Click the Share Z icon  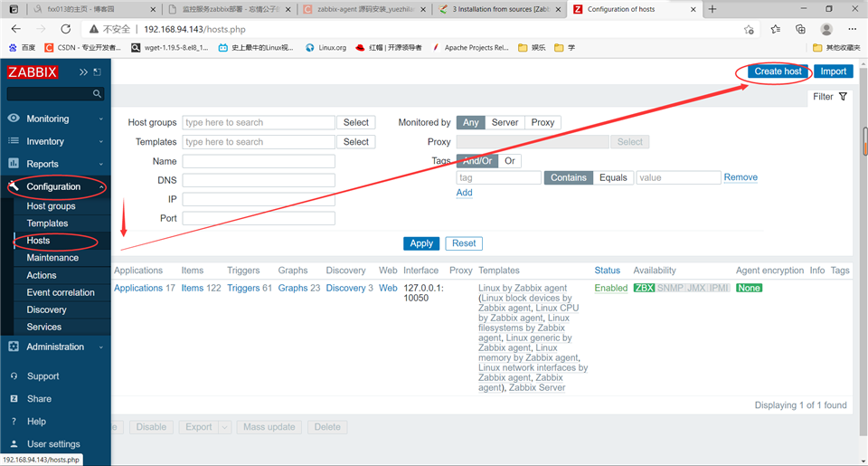pos(14,398)
